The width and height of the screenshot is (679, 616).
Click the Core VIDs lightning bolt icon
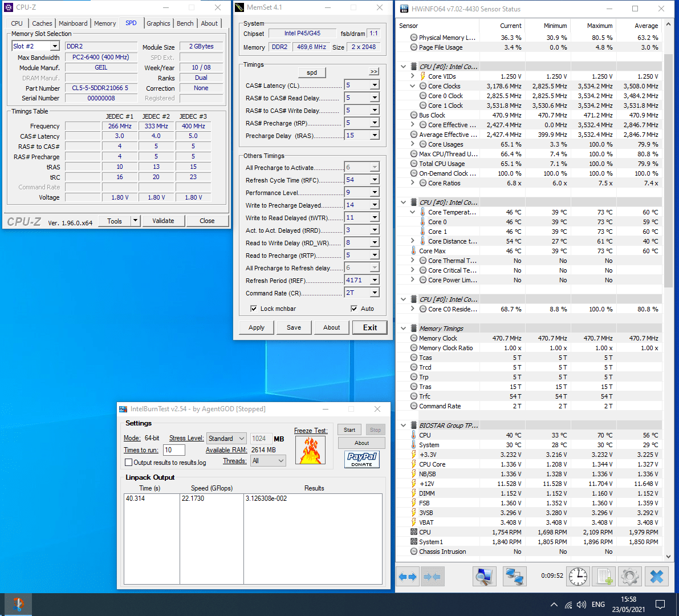[x=422, y=76]
